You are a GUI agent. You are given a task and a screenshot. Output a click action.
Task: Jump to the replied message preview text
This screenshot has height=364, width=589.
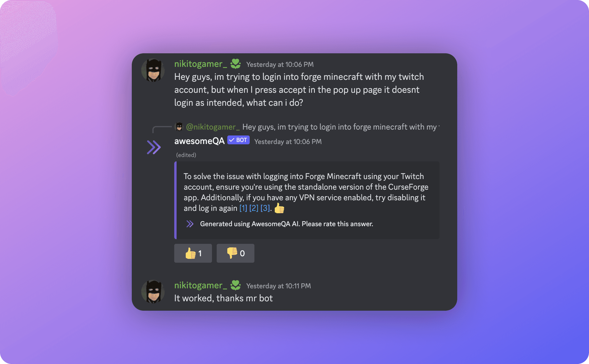tap(340, 127)
